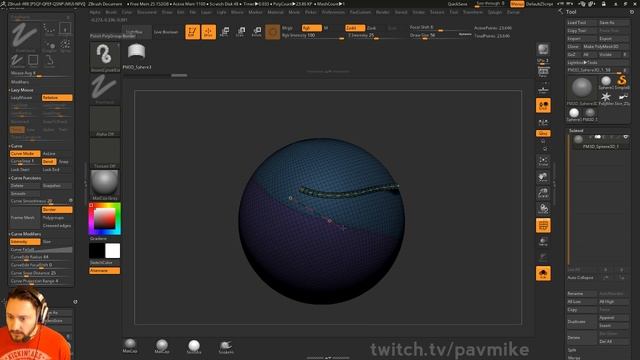
Task: Open the MatCap Gray material selector
Action: tap(104, 185)
